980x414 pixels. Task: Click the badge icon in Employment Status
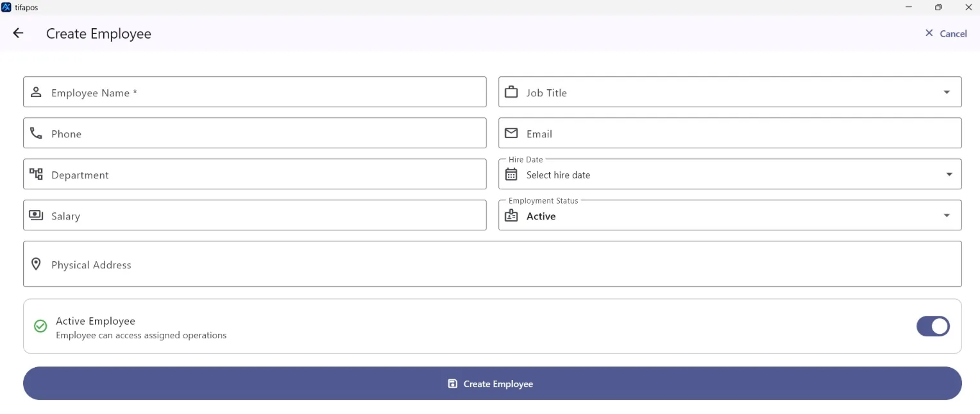pos(511,216)
